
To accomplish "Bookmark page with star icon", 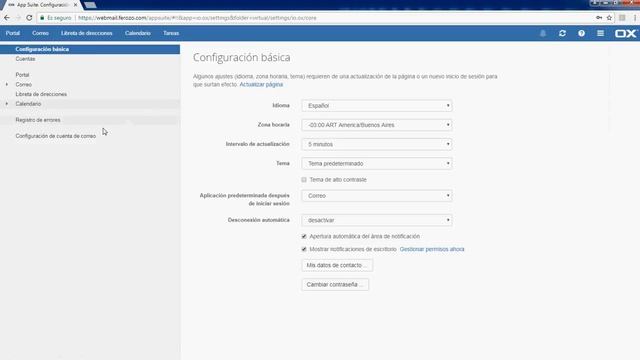I will point(609,18).
